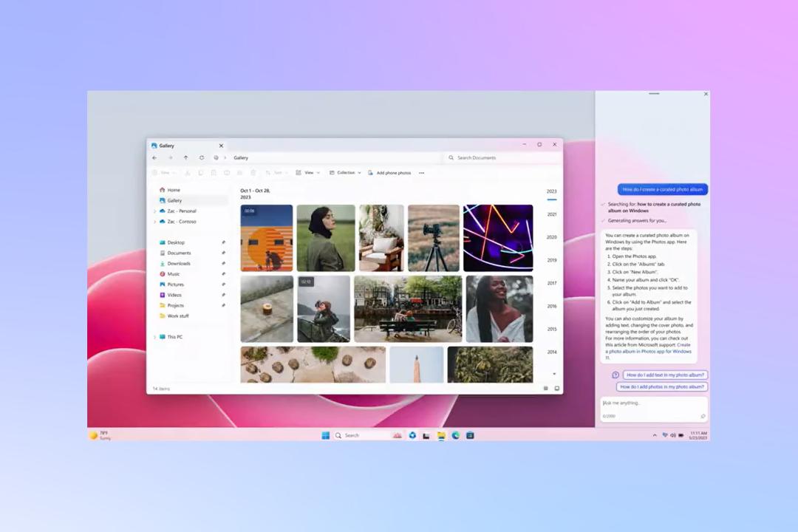Click suggestion "How do I add text in my photo album?"

[x=665, y=375]
